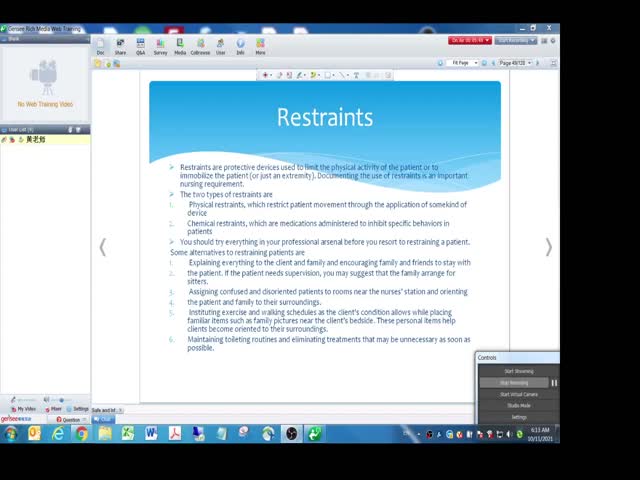Open Adobe Acrobat from the taskbar
640x480 pixels.
(175, 433)
